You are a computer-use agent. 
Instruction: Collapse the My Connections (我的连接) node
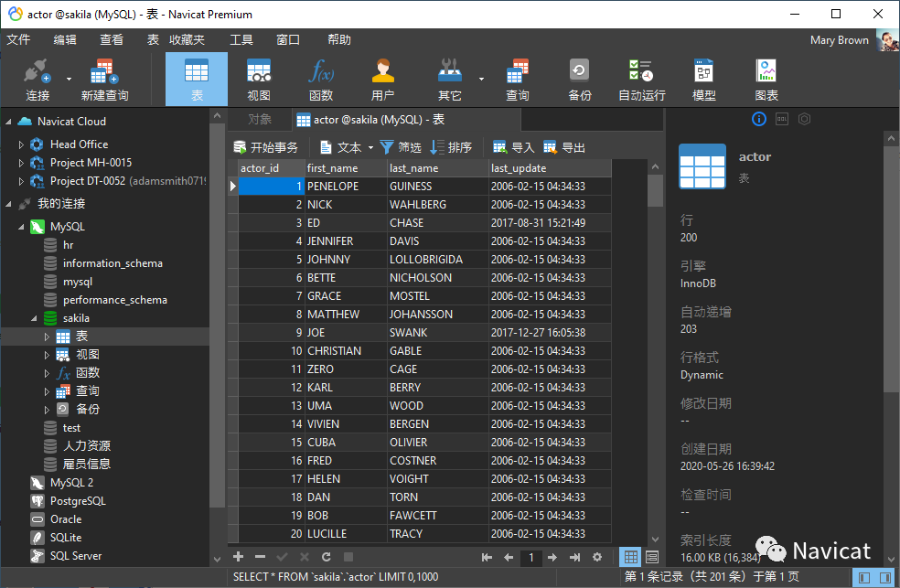point(8,204)
